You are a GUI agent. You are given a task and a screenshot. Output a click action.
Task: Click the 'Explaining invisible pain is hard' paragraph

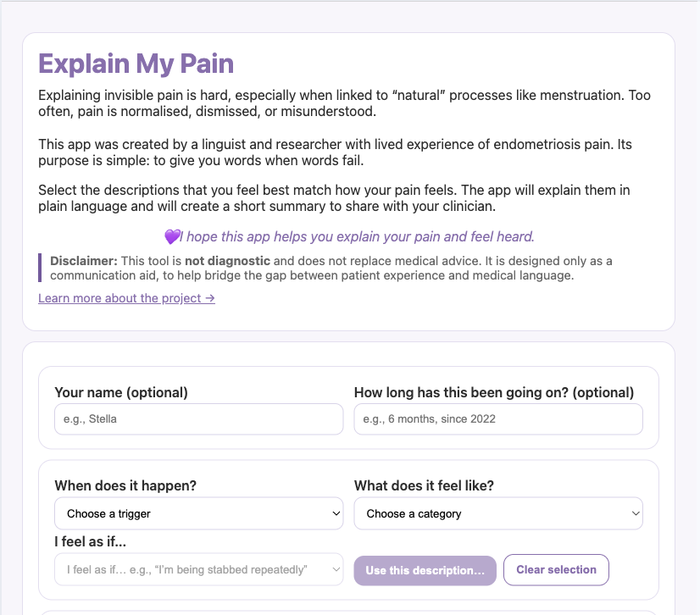[x=344, y=103]
